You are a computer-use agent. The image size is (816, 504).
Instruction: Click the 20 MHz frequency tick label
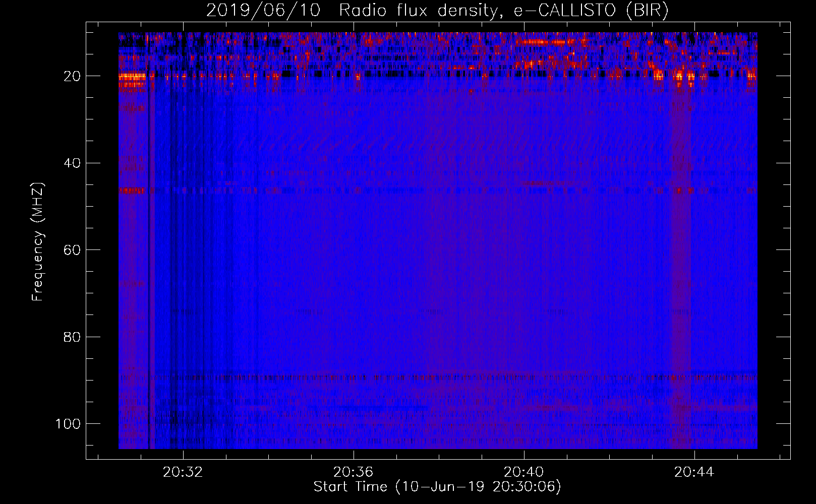pos(72,77)
